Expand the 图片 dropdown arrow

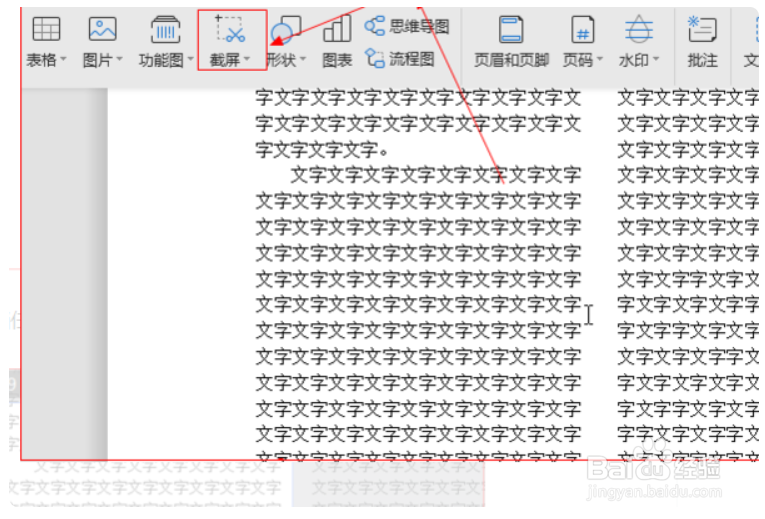coord(120,60)
